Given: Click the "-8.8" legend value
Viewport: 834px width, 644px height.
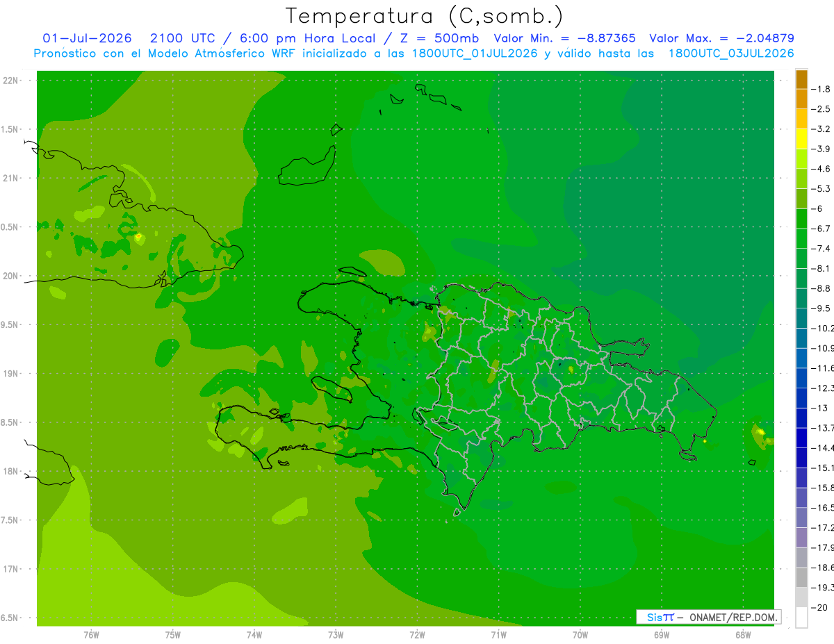Looking at the screenshot, I should click(821, 288).
